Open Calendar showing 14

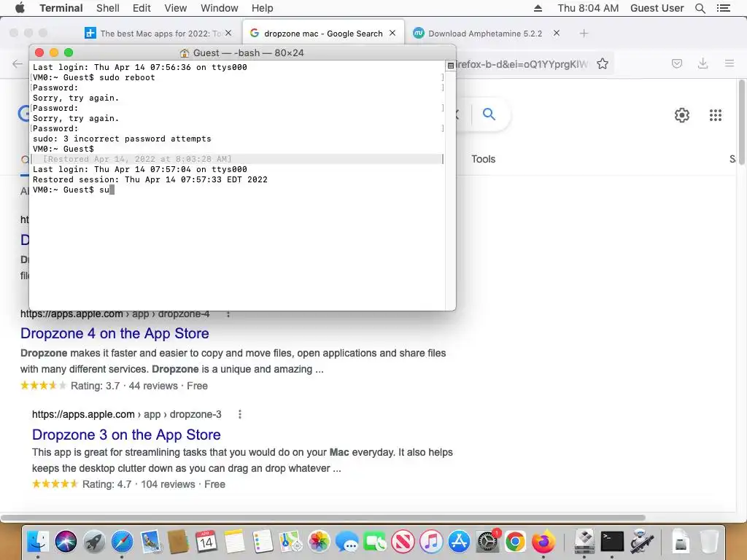point(206,542)
